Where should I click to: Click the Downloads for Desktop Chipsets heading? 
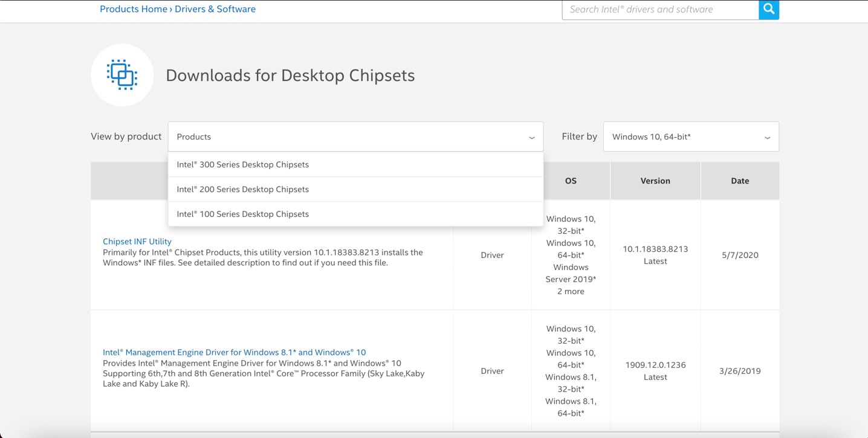tap(290, 76)
